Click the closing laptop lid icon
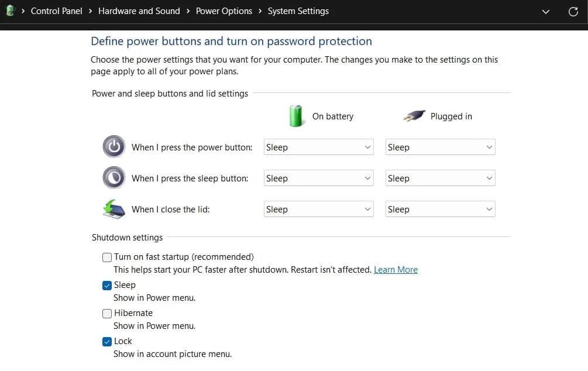Screen dimensions: 588x371 coord(114,209)
